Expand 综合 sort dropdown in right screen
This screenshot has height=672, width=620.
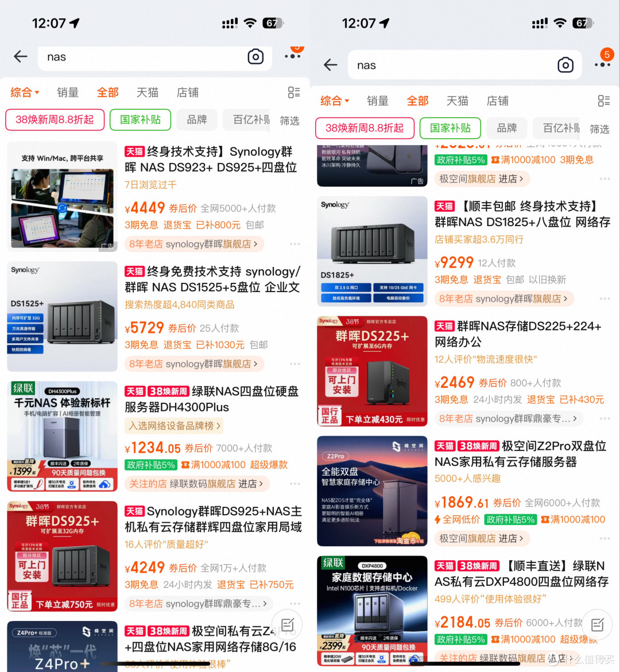click(335, 101)
